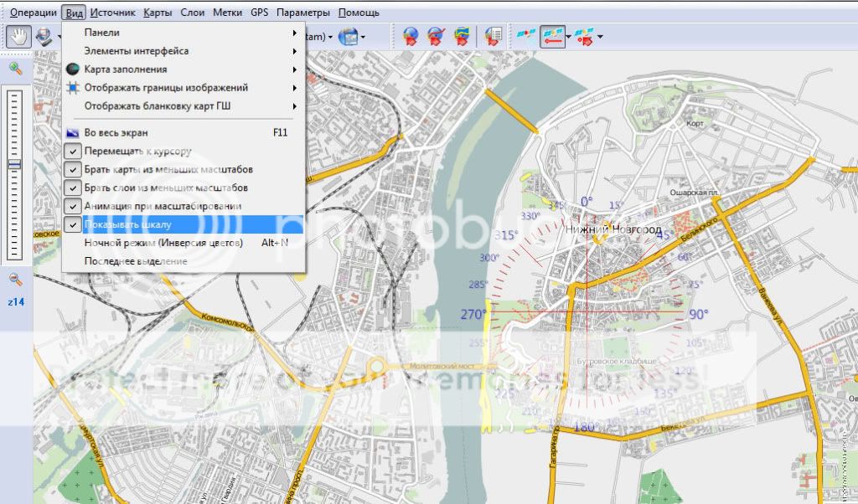
Task: Expand Отображать бланковку карт ГШ submenu
Action: click(183, 106)
